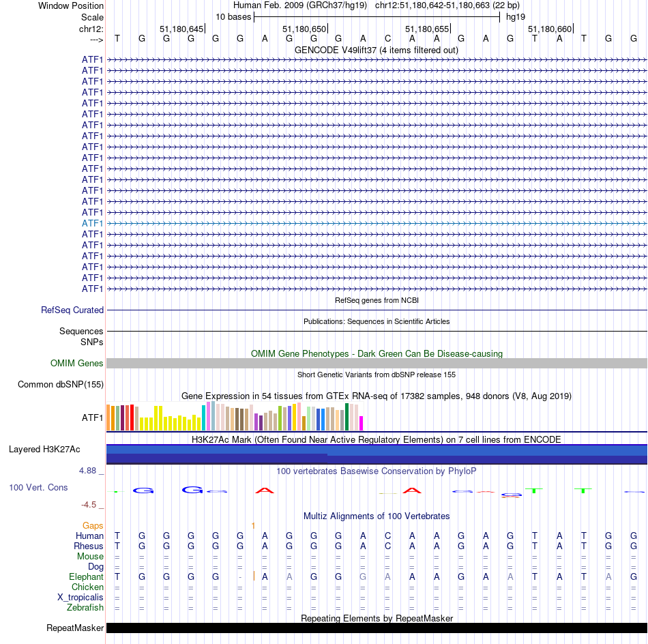
Task: Open the Layered H3K27Ac track label
Action: tap(44, 450)
